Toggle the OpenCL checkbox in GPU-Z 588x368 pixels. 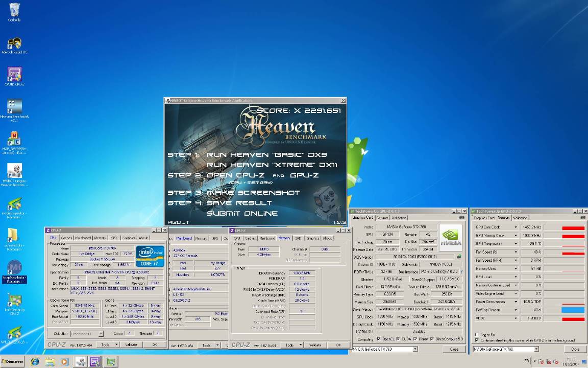click(379, 339)
